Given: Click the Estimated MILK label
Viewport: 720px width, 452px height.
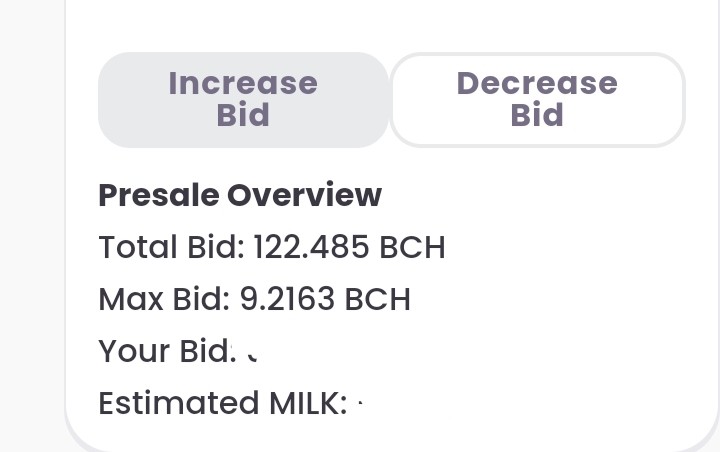Looking at the screenshot, I should 223,403.
